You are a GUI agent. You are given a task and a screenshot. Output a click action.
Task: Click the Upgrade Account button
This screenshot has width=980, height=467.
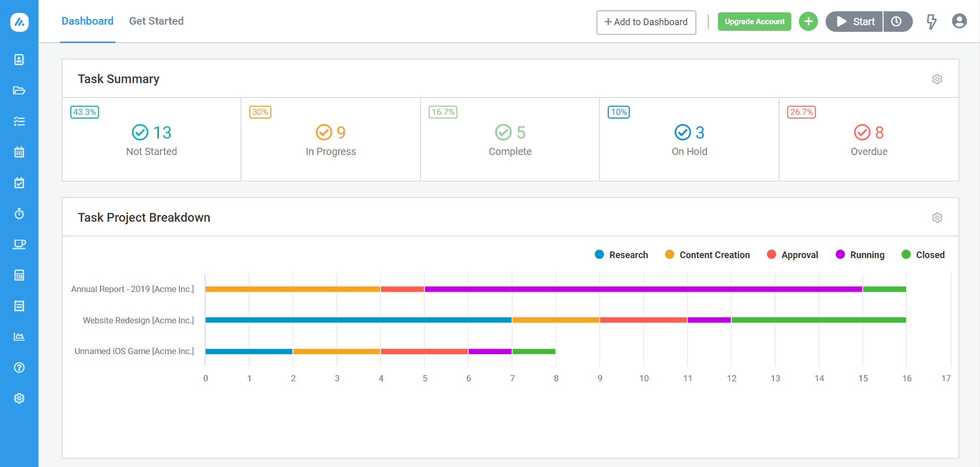pos(754,21)
